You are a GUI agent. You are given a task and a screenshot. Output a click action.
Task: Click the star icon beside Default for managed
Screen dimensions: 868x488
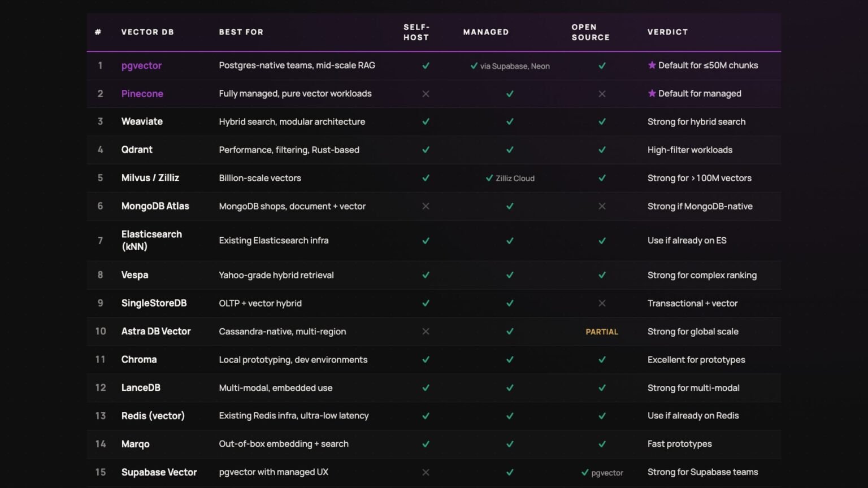tap(652, 93)
